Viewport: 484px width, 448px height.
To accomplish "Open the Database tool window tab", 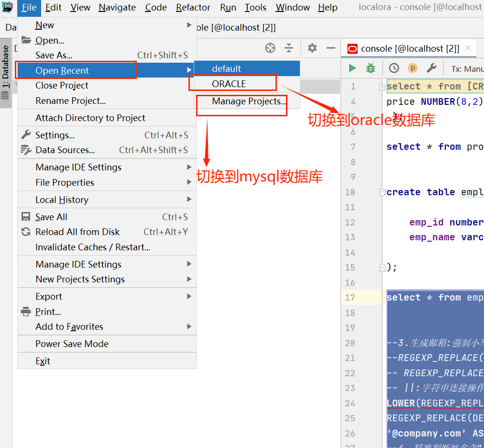I will 6,73.
